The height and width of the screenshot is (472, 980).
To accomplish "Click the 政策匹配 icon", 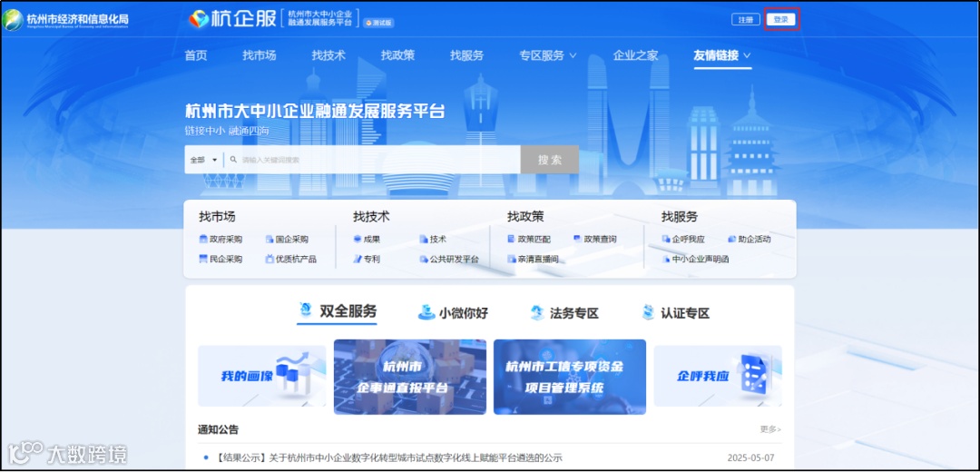I will click(512, 239).
